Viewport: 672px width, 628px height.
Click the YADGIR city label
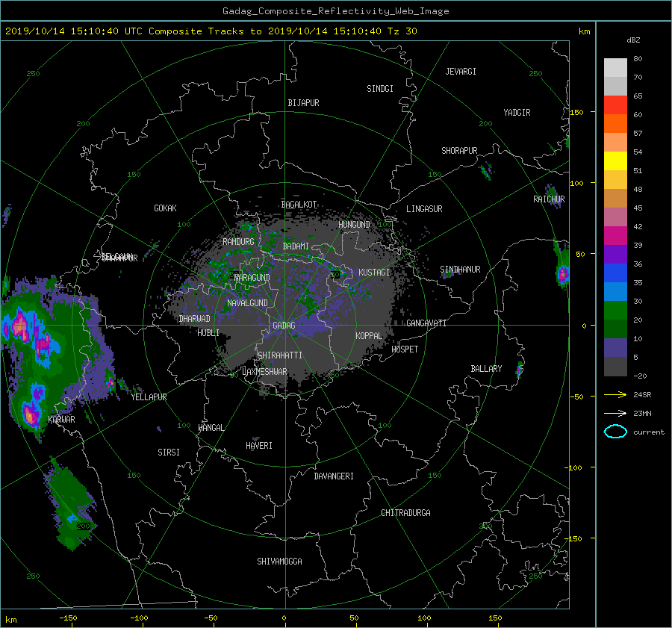517,113
